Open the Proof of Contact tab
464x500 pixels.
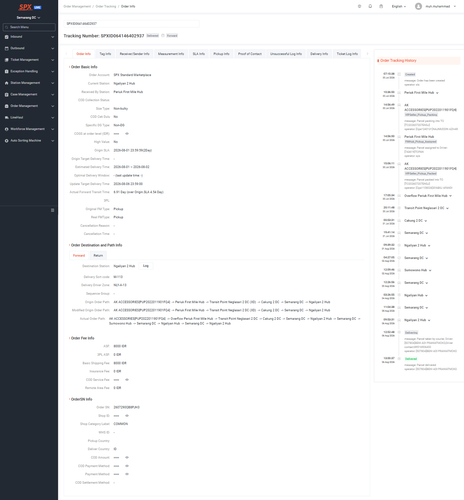[250, 54]
